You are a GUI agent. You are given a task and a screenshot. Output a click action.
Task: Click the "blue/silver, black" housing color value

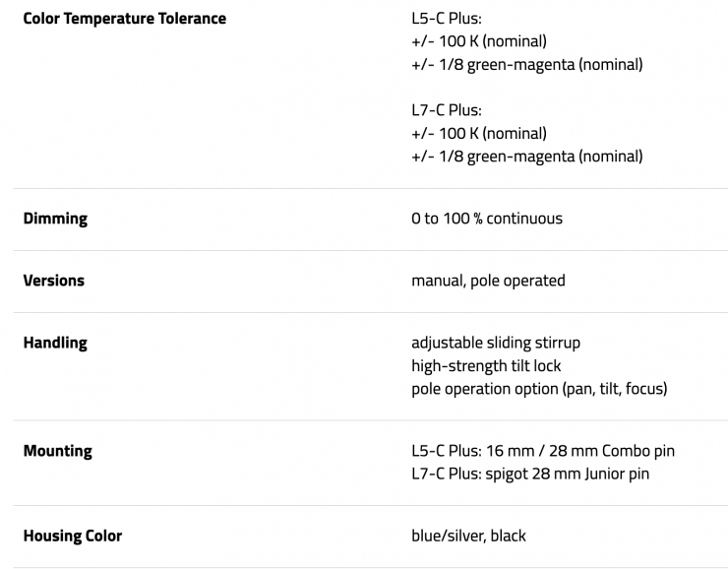[468, 537]
